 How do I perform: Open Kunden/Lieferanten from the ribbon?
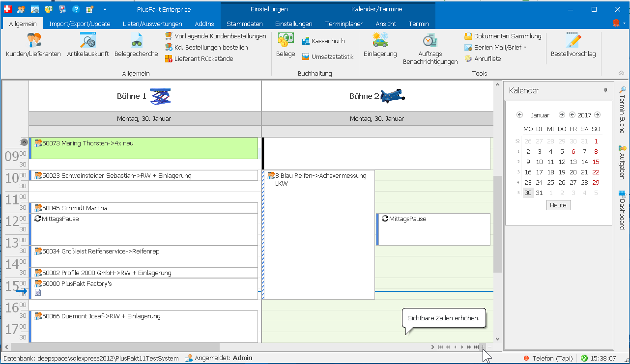click(x=33, y=45)
